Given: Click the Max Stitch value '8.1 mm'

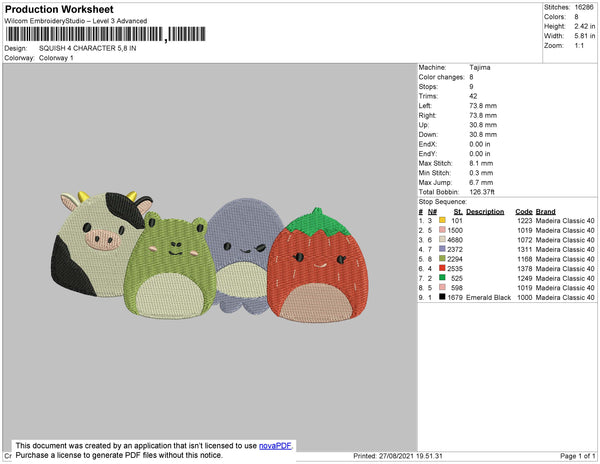Looking at the screenshot, I should tap(481, 163).
